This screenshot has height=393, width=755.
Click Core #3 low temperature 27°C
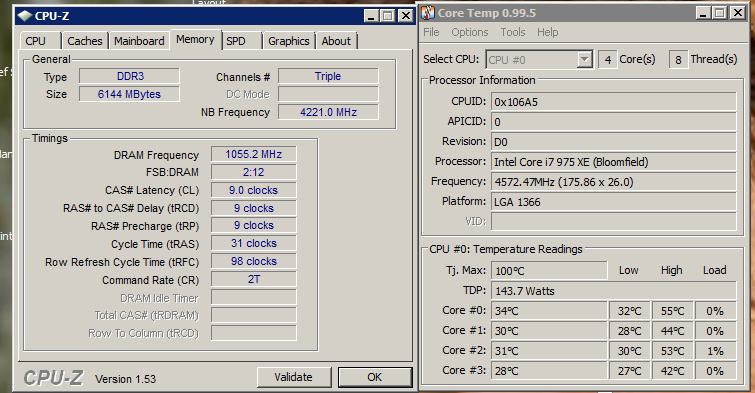(629, 371)
